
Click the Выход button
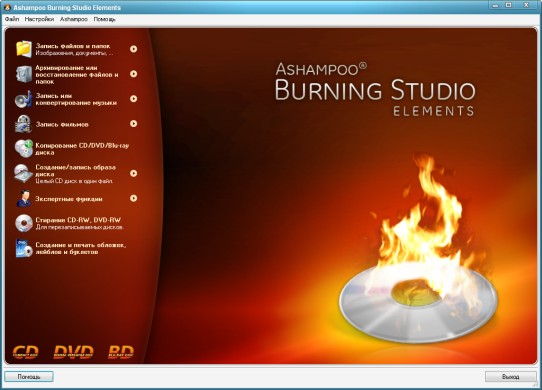(511, 377)
